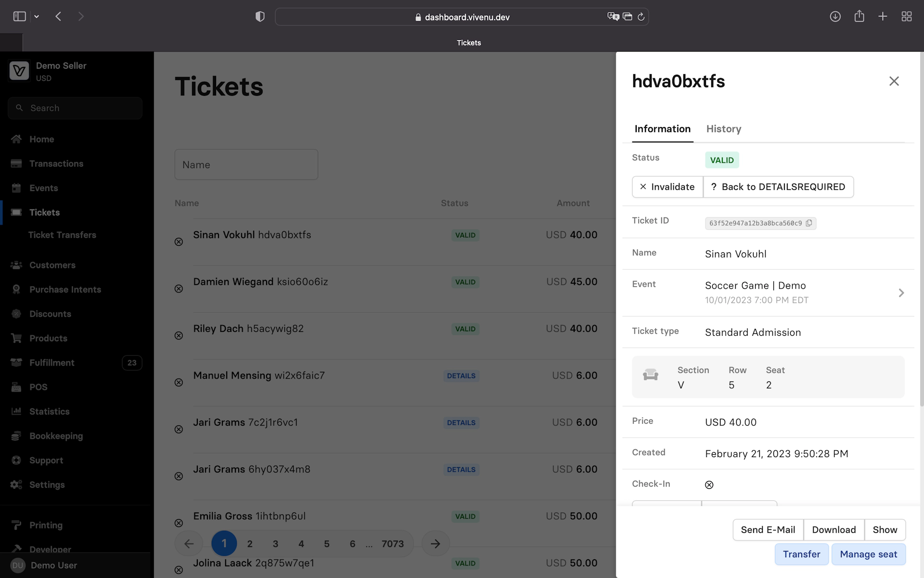924x578 pixels.
Task: Click the Manage seat button
Action: tap(868, 554)
